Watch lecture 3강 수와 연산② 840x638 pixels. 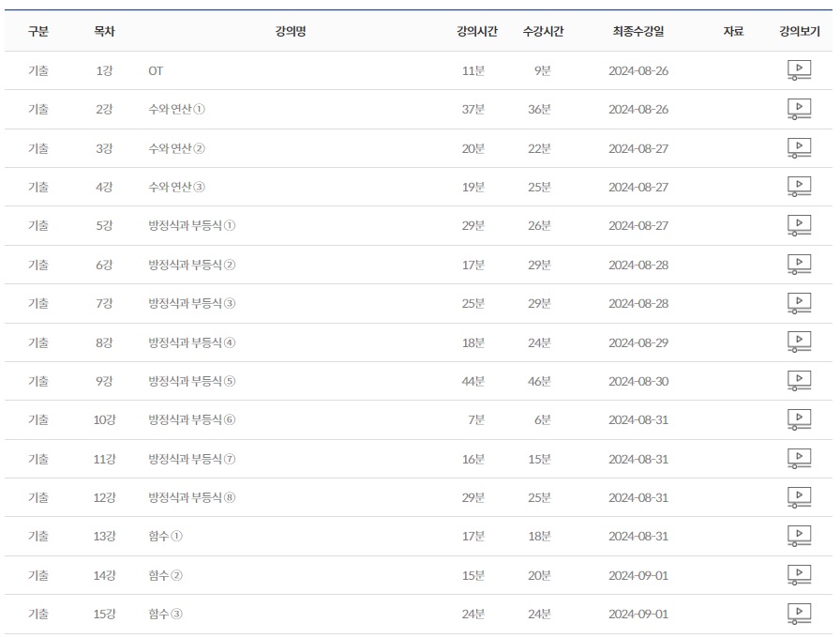799,148
